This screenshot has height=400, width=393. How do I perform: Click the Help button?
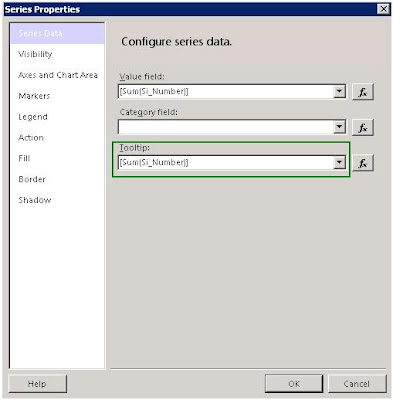pyautogui.click(x=37, y=384)
